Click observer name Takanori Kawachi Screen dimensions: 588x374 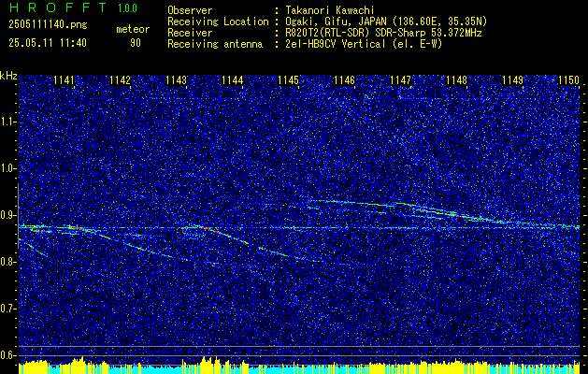point(330,10)
